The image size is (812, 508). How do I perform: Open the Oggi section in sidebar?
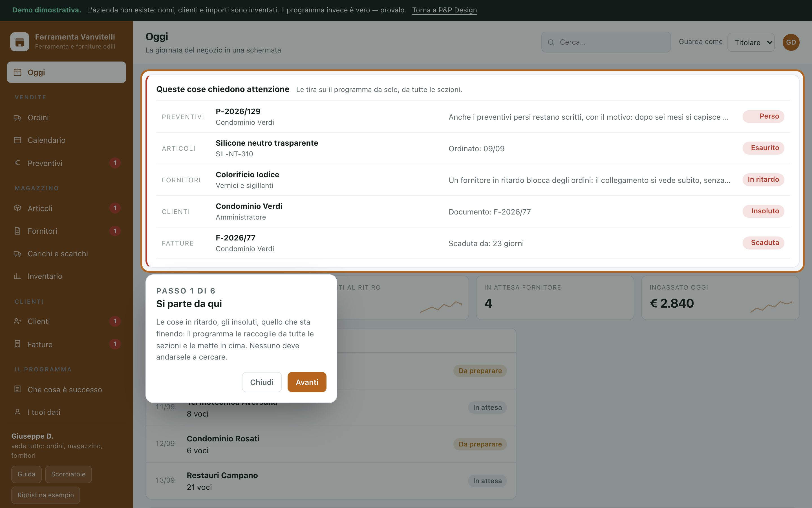pos(67,72)
